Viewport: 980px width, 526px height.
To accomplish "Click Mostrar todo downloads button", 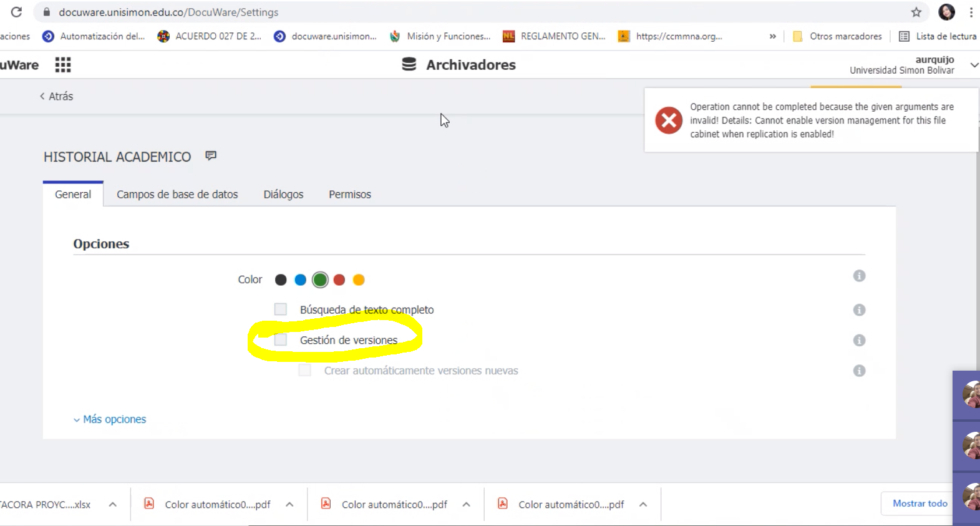I will (919, 504).
